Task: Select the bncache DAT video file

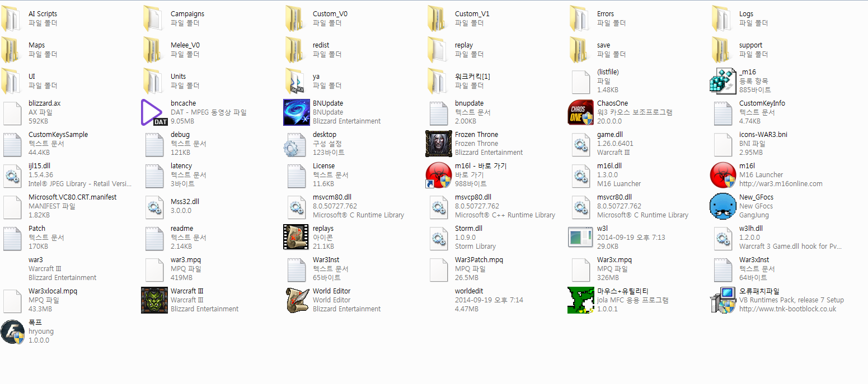Action: point(154,112)
